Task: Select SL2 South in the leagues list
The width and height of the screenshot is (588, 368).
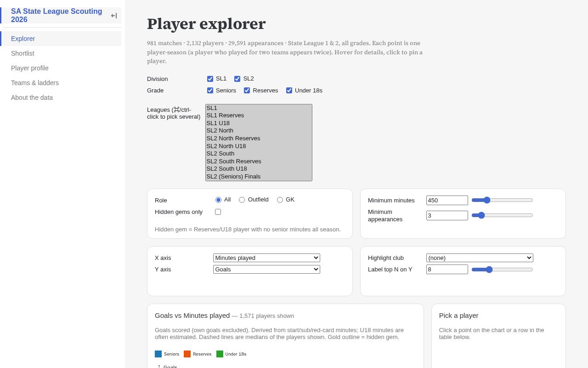Action: coord(259,154)
